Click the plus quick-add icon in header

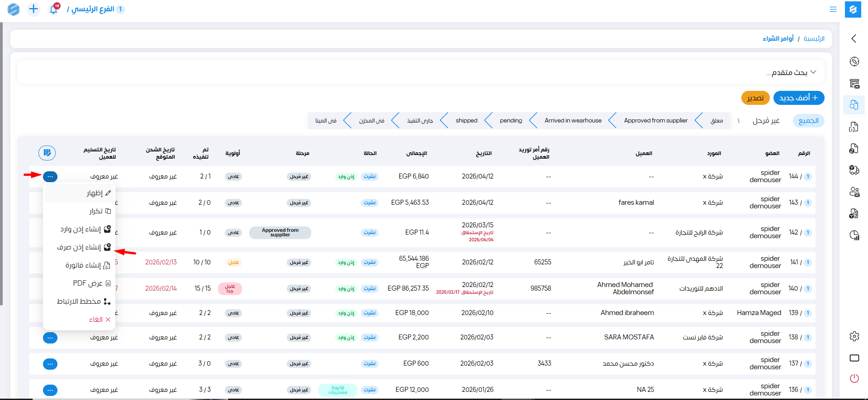click(33, 9)
